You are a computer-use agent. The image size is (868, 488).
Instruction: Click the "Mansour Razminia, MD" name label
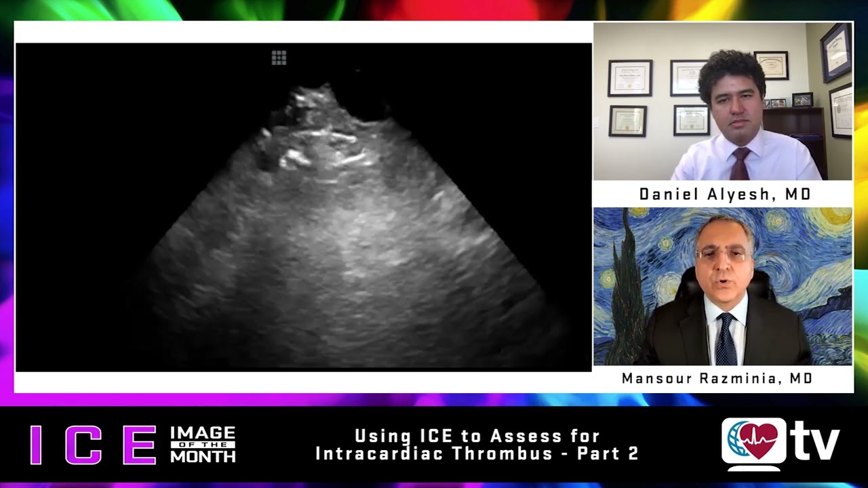[717, 379]
